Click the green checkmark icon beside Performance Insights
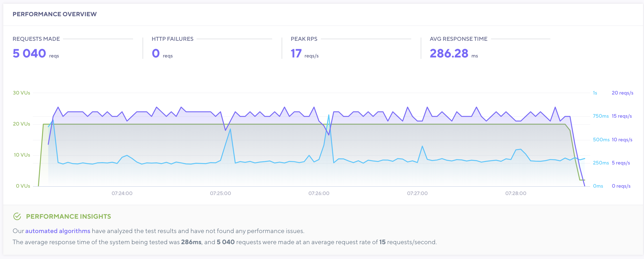 click(17, 217)
